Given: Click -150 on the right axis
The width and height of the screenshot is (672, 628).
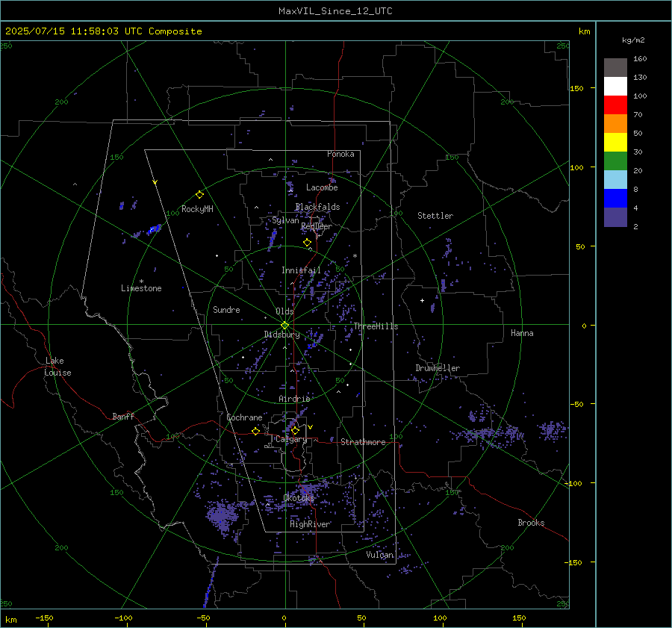Looking at the screenshot, I should coord(573,562).
